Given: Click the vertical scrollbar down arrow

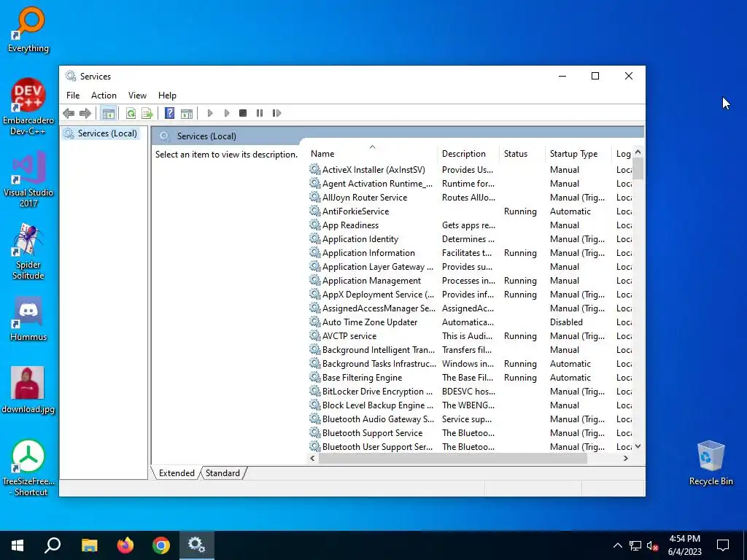Looking at the screenshot, I should 638,447.
